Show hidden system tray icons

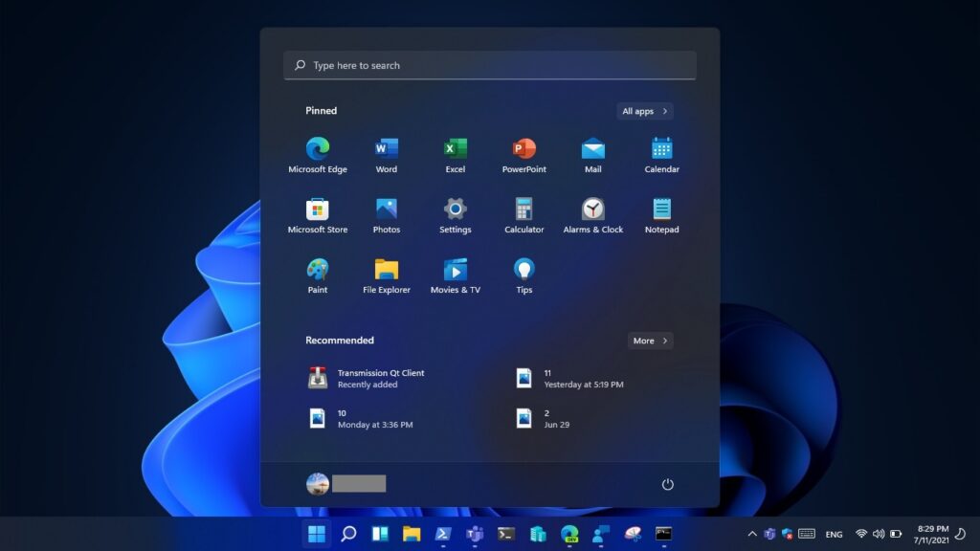(751, 533)
